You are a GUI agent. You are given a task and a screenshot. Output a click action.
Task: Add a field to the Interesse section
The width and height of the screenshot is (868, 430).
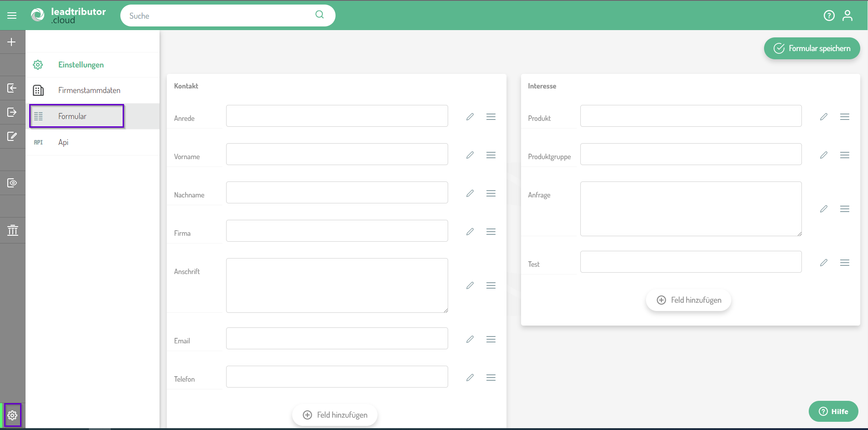[688, 300]
